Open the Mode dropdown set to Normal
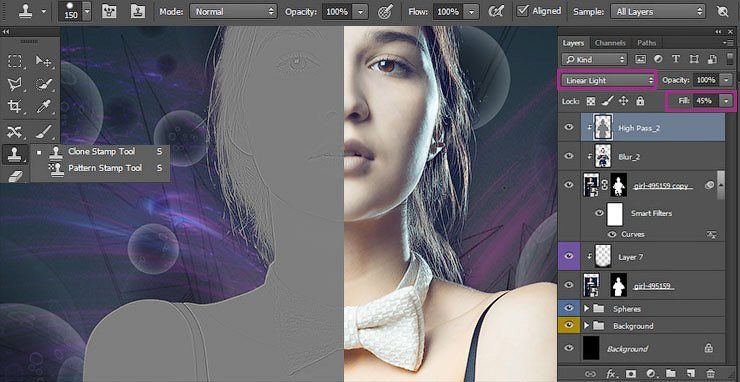 point(233,12)
